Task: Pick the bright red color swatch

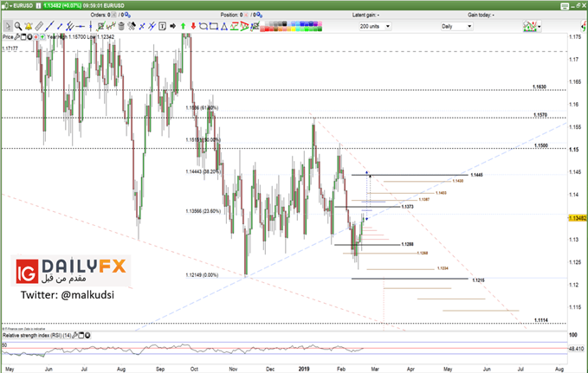Action: 266,29
